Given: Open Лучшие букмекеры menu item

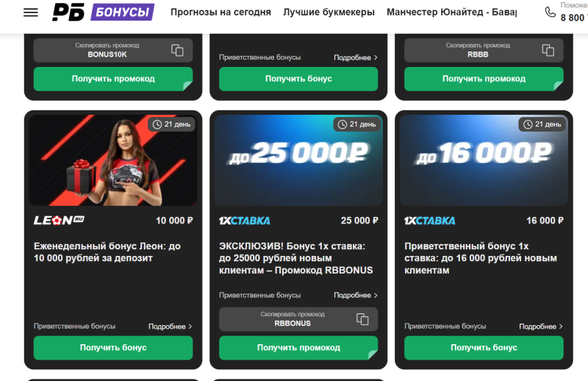Looking at the screenshot, I should [x=329, y=13].
